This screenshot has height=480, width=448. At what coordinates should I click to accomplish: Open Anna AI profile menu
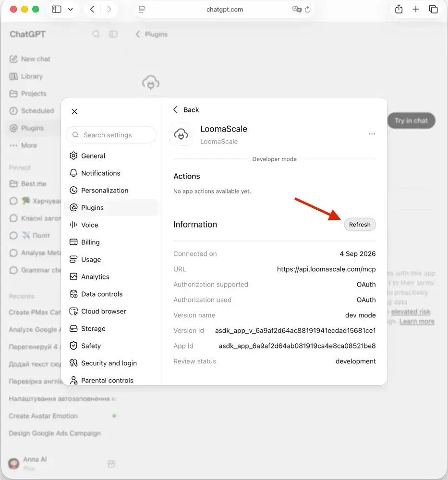tap(28, 463)
